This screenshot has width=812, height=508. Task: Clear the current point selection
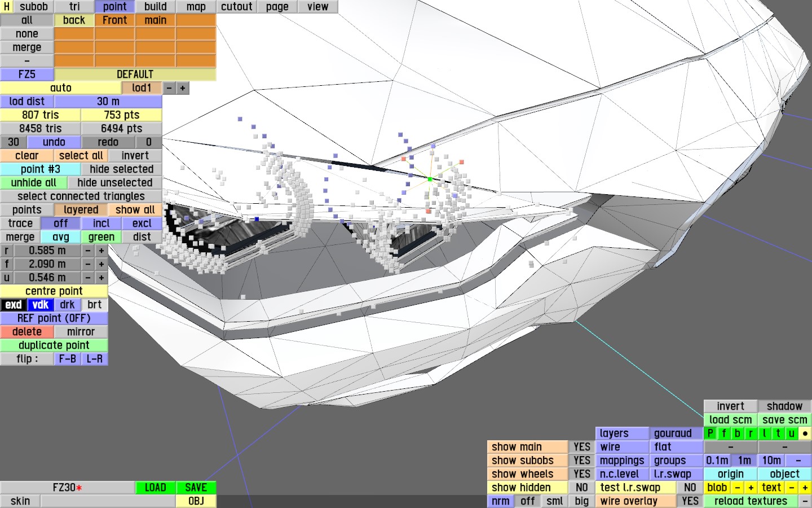[x=27, y=156]
